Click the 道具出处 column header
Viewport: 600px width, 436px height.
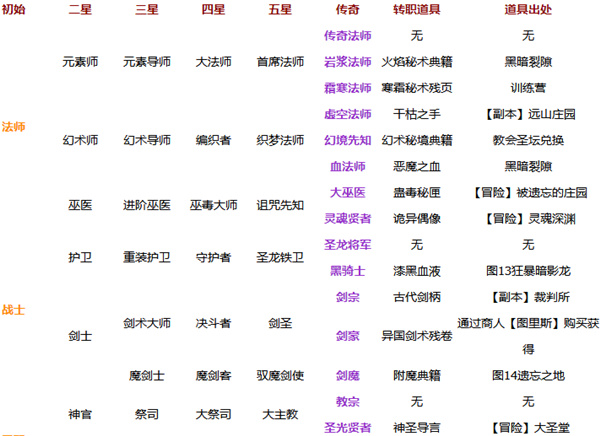527,9
